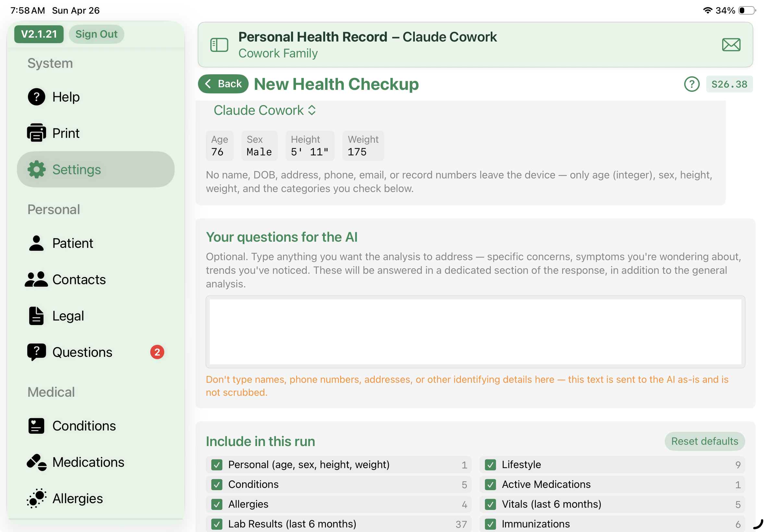766x532 pixels.
Task: Click the S26.38 screen code label
Action: [x=729, y=84]
